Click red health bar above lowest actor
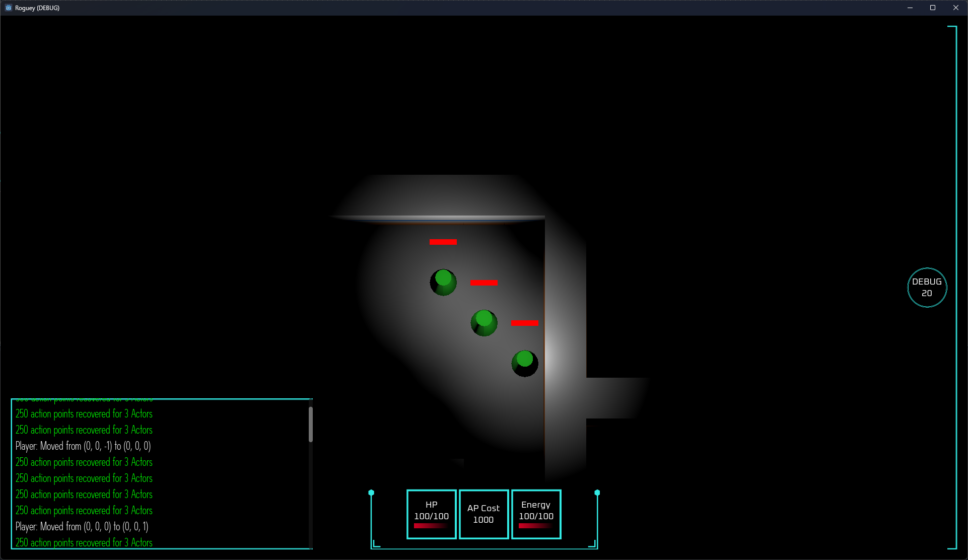This screenshot has width=968, height=560. coord(525,323)
